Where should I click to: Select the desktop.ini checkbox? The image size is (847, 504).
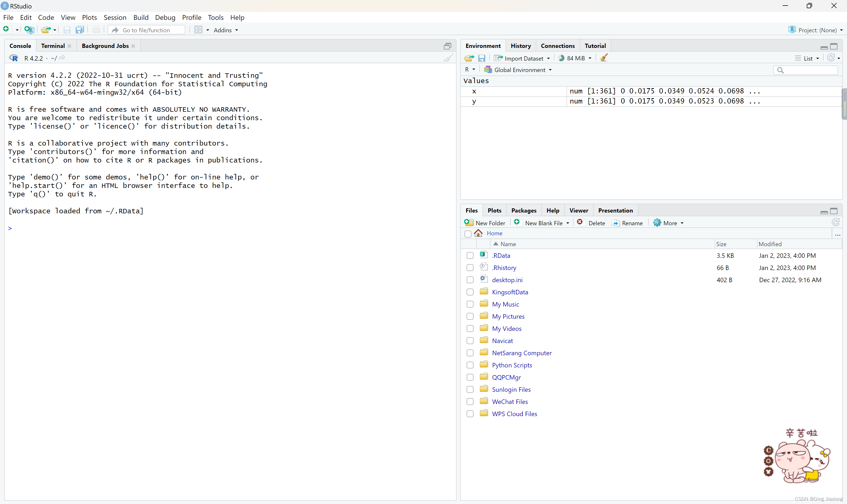click(470, 280)
